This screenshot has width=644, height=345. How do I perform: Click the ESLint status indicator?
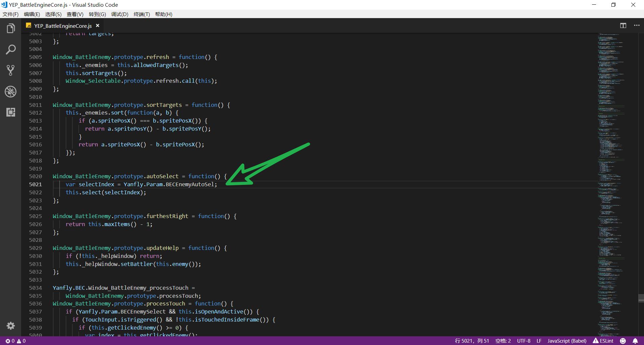(x=603, y=341)
